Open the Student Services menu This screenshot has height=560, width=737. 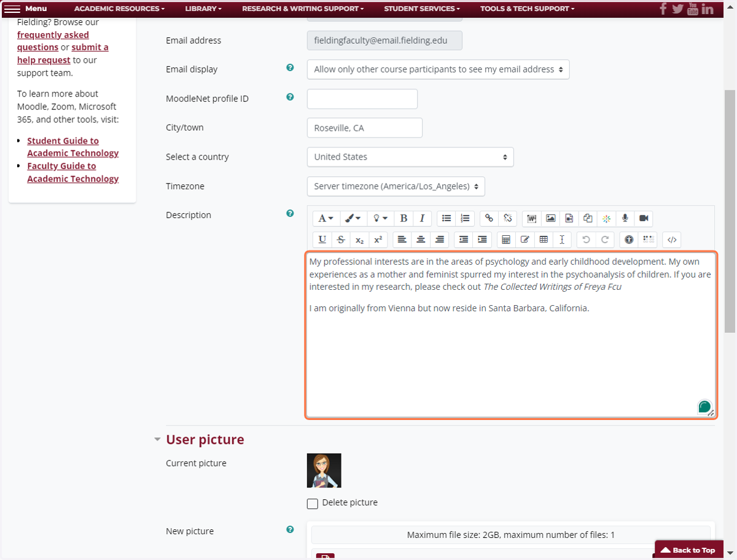pyautogui.click(x=422, y=9)
